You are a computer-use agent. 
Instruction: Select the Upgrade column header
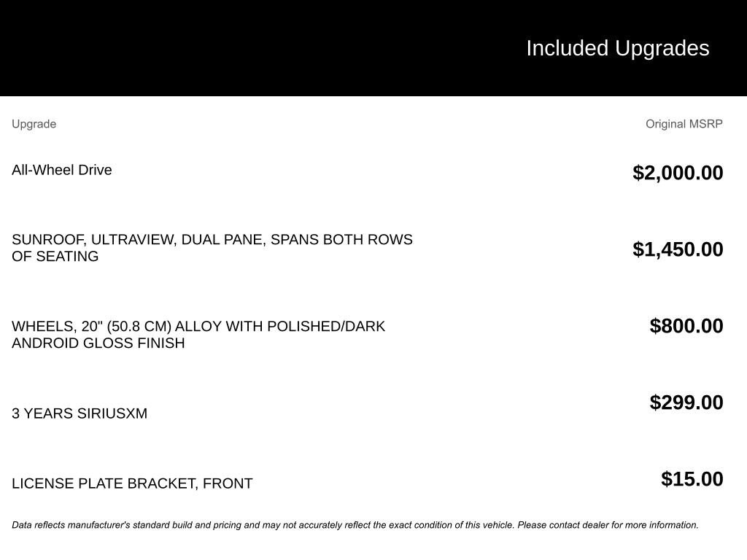coord(34,124)
